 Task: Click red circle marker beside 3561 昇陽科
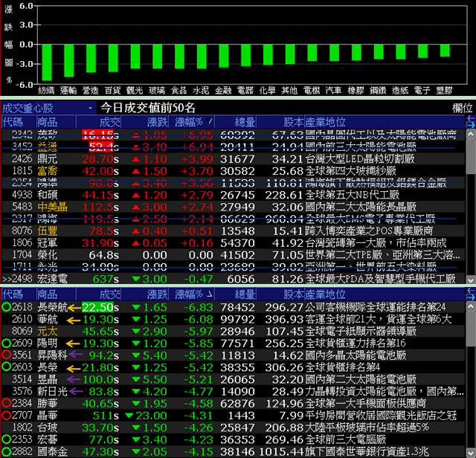7,355
